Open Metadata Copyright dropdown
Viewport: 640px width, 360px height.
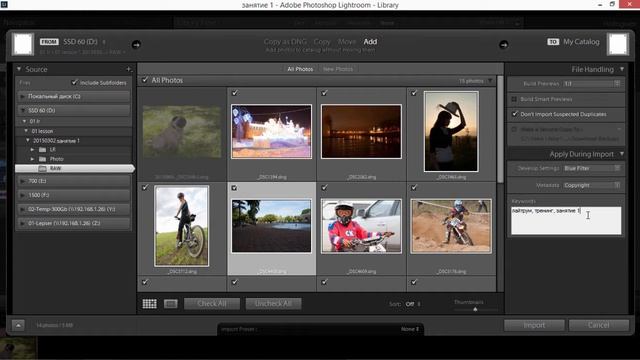tap(592, 185)
